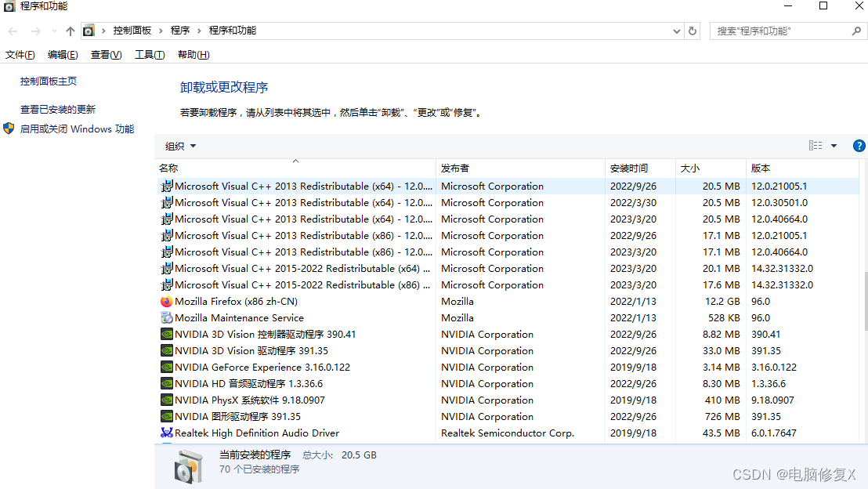This screenshot has width=868, height=489.
Task: Open the 查看(V) menu
Action: tap(106, 54)
